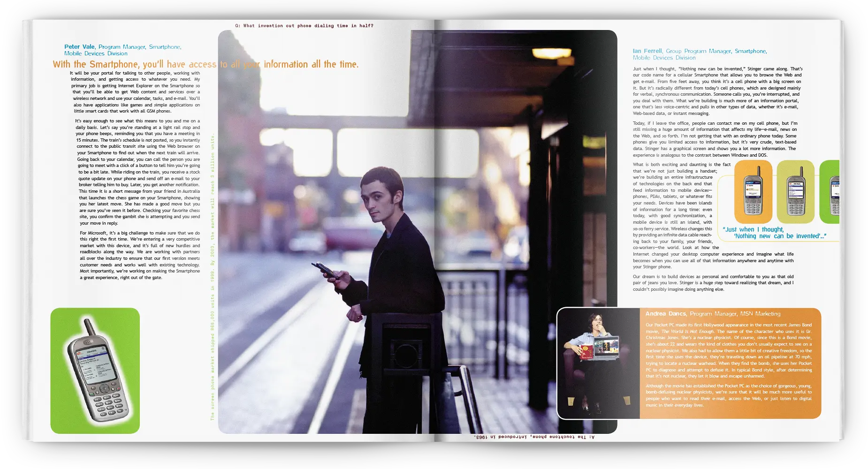Select the phone thumbnail with orange background

click(x=753, y=192)
